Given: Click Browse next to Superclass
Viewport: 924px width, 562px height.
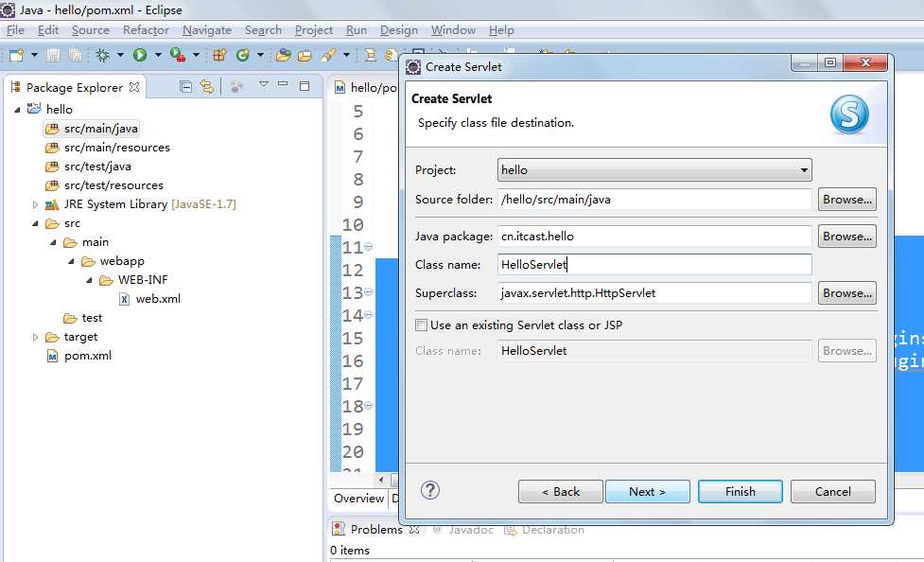Looking at the screenshot, I should (x=846, y=293).
